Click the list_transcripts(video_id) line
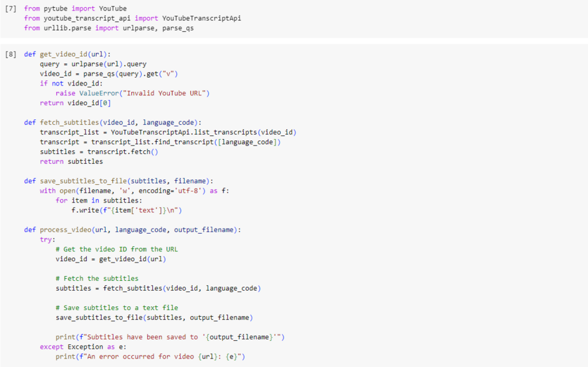This screenshot has width=588, height=367. pos(168,133)
